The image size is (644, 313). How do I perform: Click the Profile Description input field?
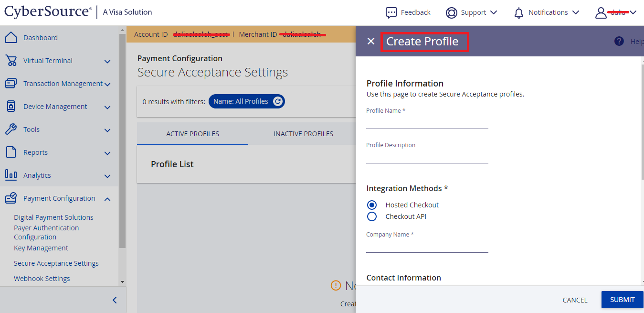(x=427, y=157)
